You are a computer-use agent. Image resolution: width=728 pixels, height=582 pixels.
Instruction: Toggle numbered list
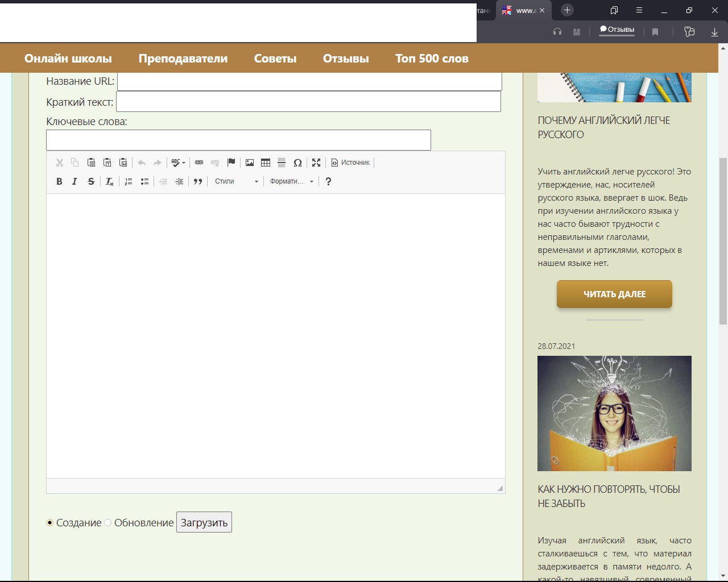coord(129,181)
